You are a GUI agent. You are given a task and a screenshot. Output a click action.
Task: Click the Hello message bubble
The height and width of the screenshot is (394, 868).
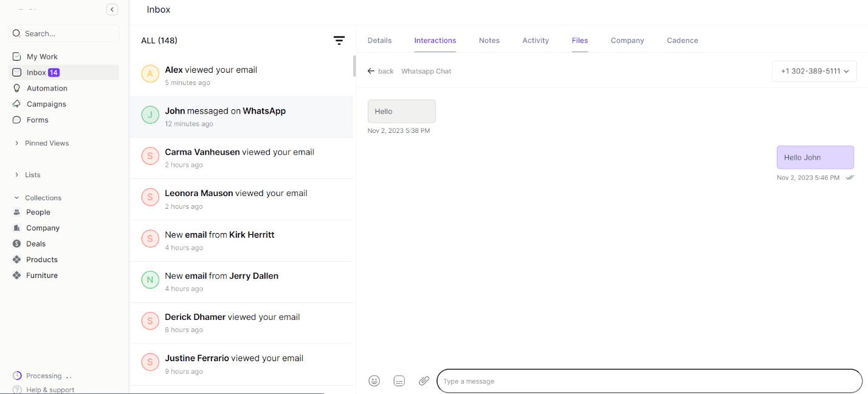(x=402, y=111)
